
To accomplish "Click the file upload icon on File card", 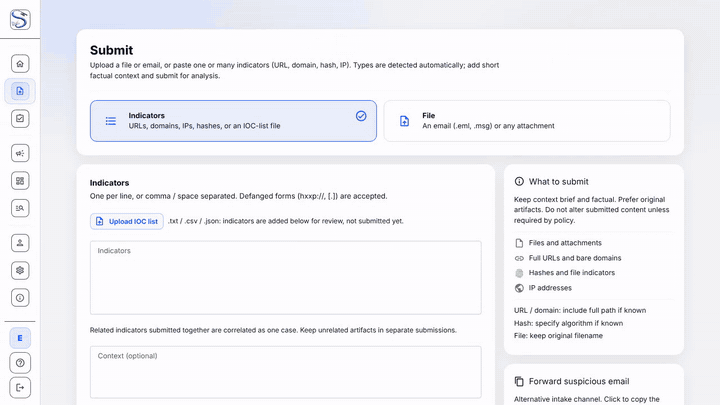I will 404,121.
